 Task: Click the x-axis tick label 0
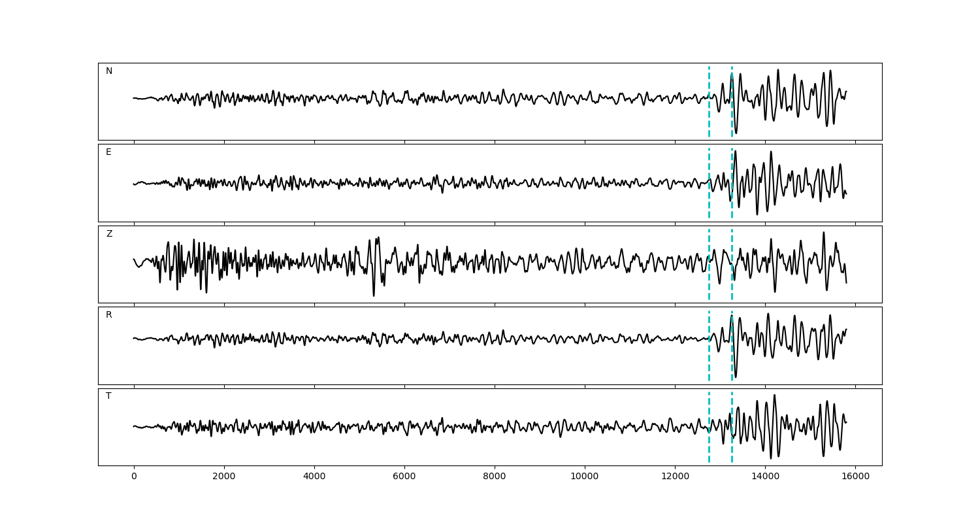click(x=134, y=477)
